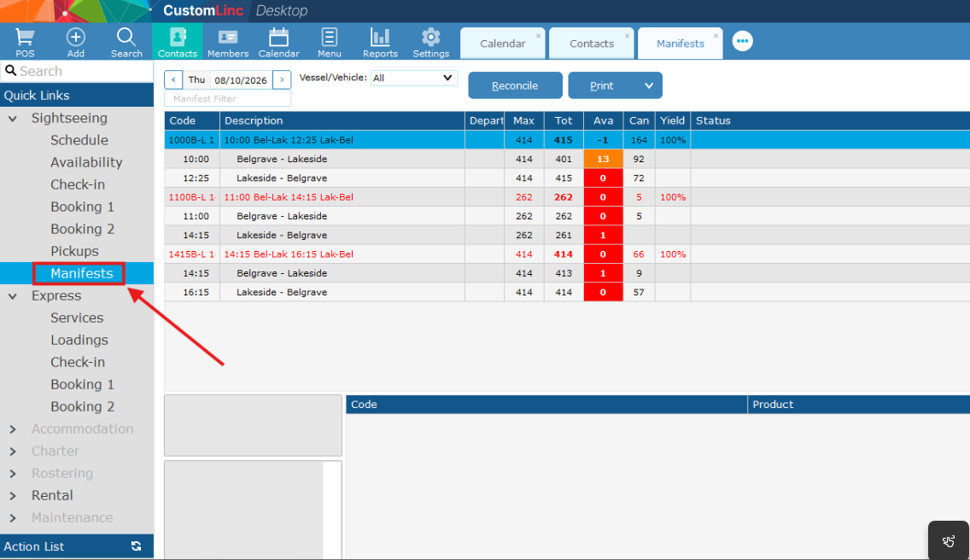Select the Contacts toolbar icon
This screenshot has width=970, height=560.
[177, 42]
